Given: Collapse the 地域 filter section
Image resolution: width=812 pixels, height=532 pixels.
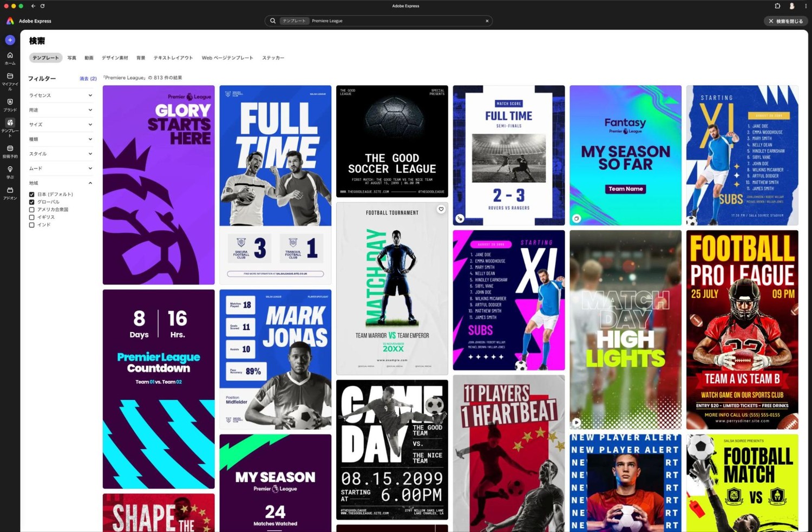Looking at the screenshot, I should click(x=90, y=183).
